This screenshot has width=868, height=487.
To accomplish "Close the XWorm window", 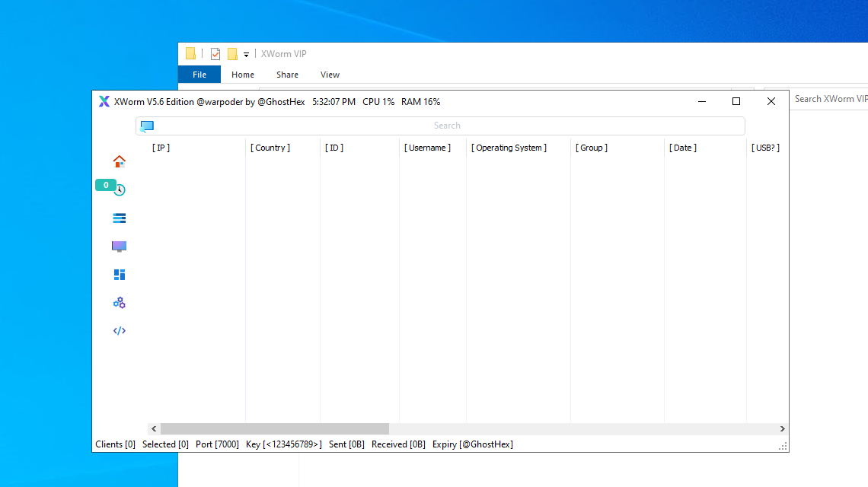I will coord(771,101).
